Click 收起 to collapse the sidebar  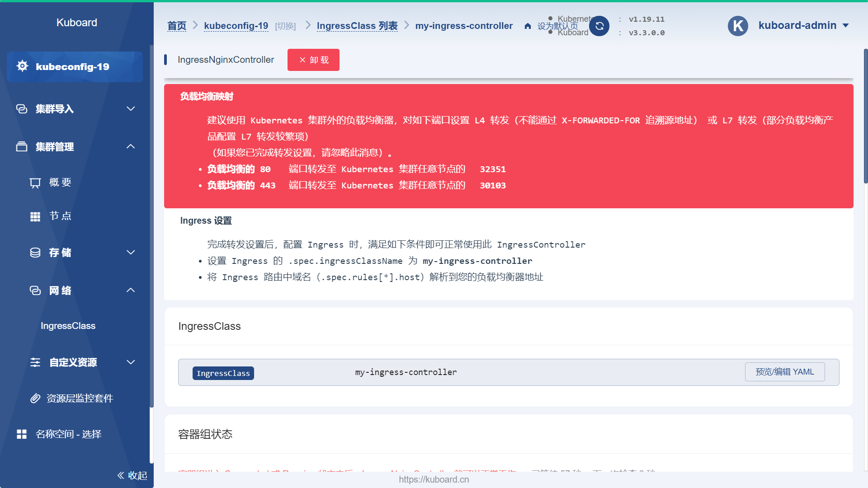pyautogui.click(x=137, y=475)
